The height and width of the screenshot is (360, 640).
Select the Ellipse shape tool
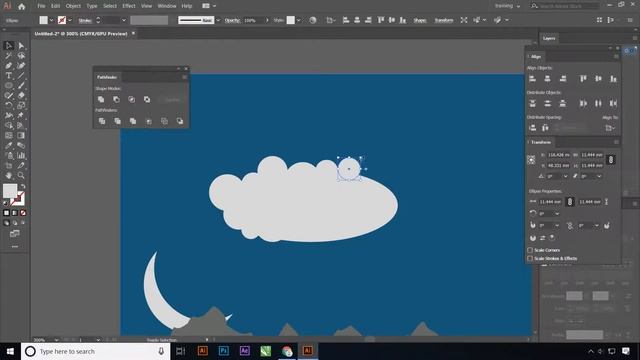[9, 85]
